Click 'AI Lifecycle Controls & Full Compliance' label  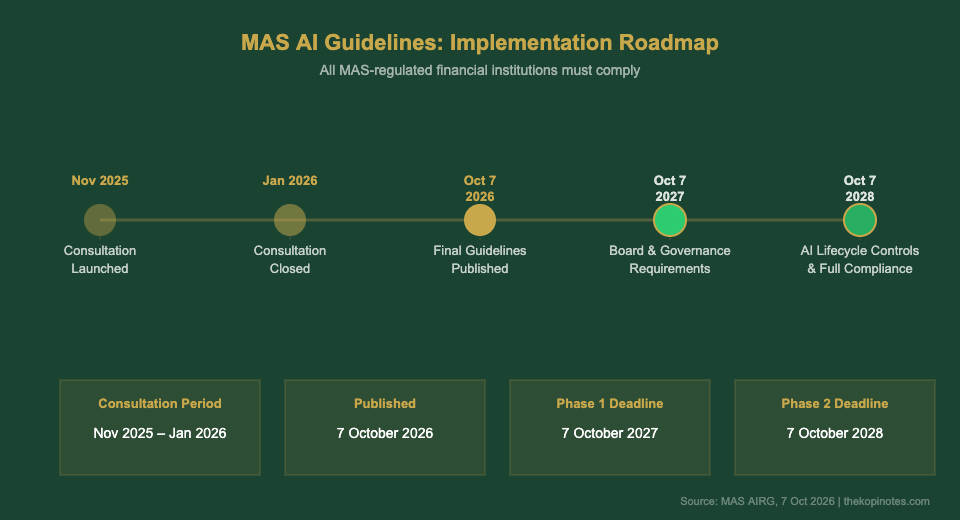click(x=860, y=260)
